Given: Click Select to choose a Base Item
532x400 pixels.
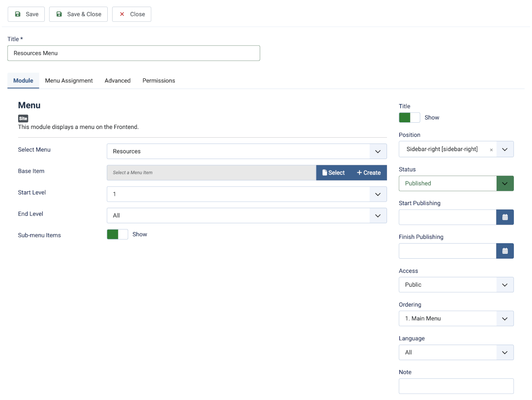Looking at the screenshot, I should (333, 172).
